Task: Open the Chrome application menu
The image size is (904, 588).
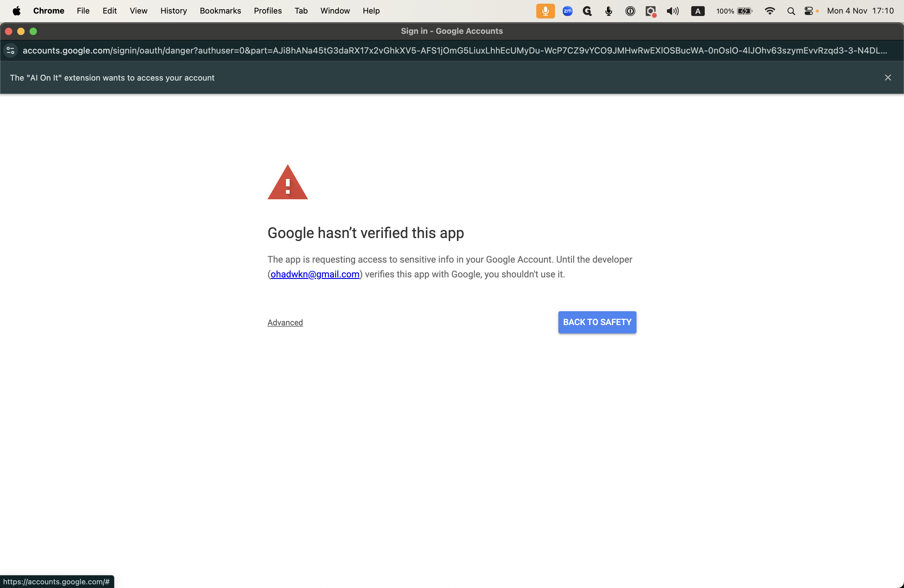Action: click(x=49, y=11)
